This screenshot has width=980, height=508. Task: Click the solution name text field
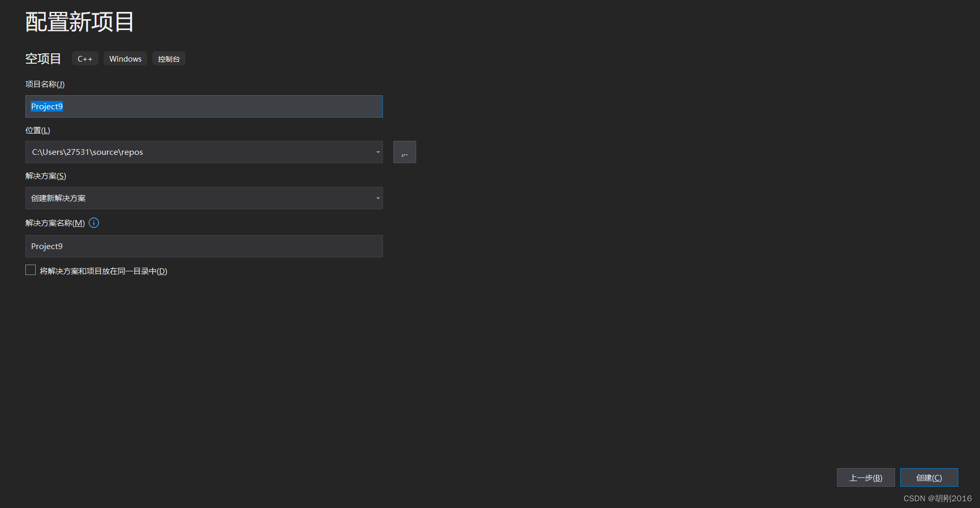pos(204,246)
